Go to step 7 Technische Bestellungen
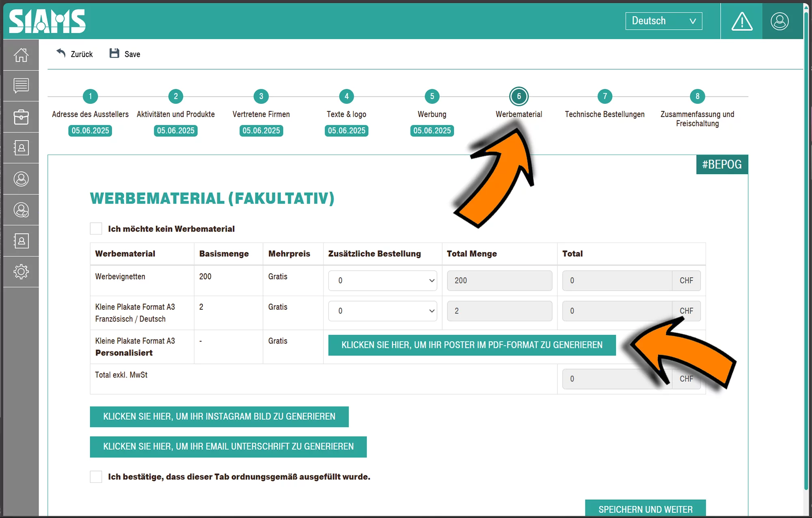Screen dimensions: 812x518 tap(605, 97)
